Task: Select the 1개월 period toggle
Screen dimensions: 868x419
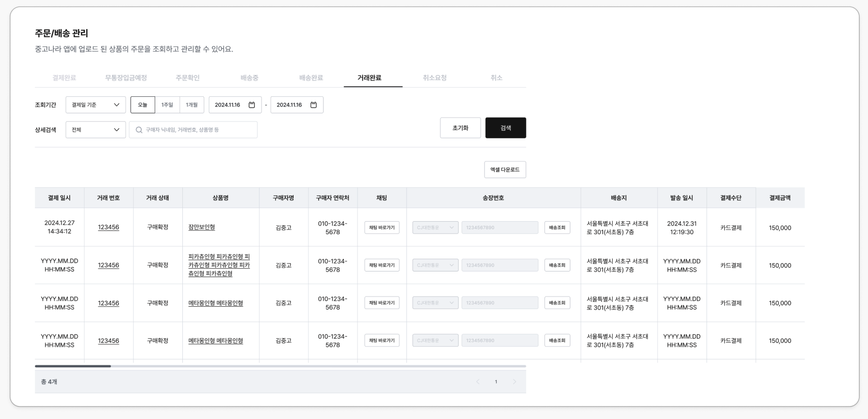Action: (x=192, y=105)
